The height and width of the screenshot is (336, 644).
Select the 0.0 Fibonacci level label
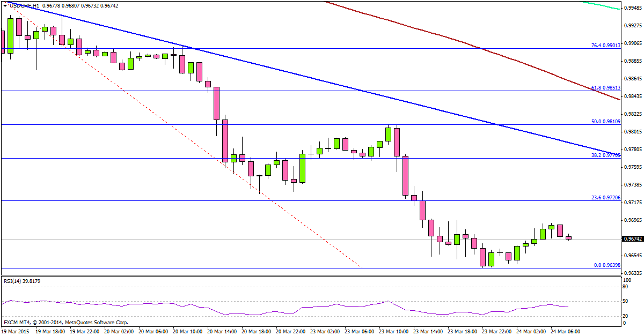(x=606, y=265)
